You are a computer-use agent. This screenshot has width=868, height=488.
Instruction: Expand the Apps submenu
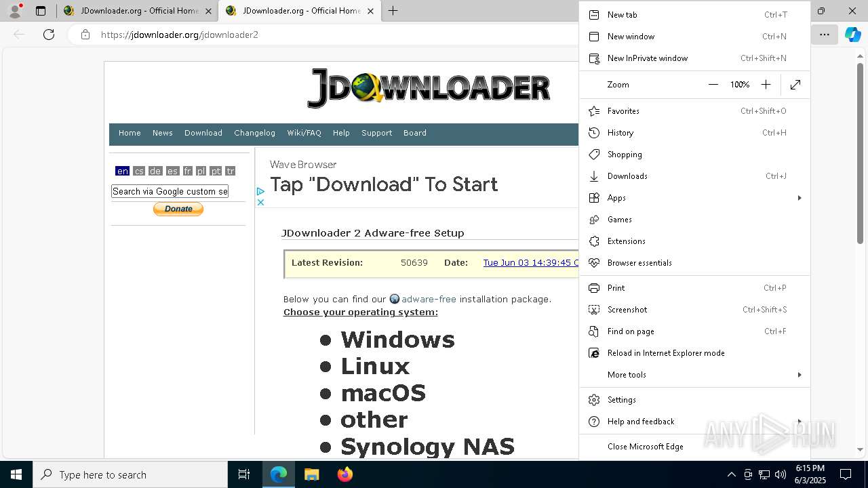694,198
